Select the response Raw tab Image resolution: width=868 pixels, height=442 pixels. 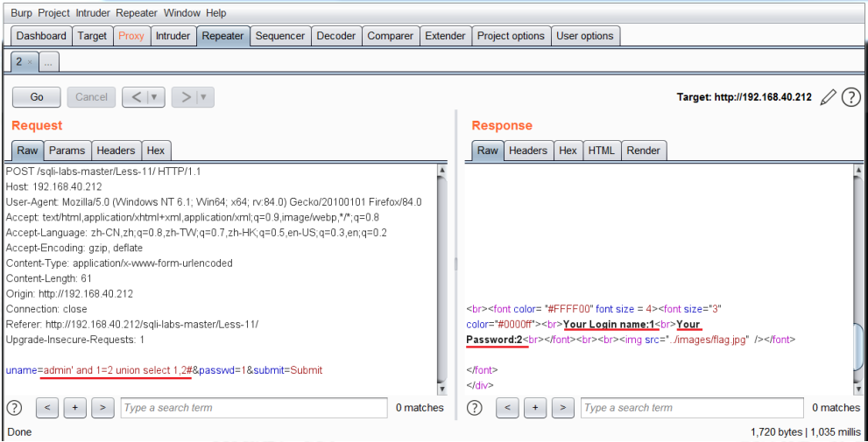[488, 151]
